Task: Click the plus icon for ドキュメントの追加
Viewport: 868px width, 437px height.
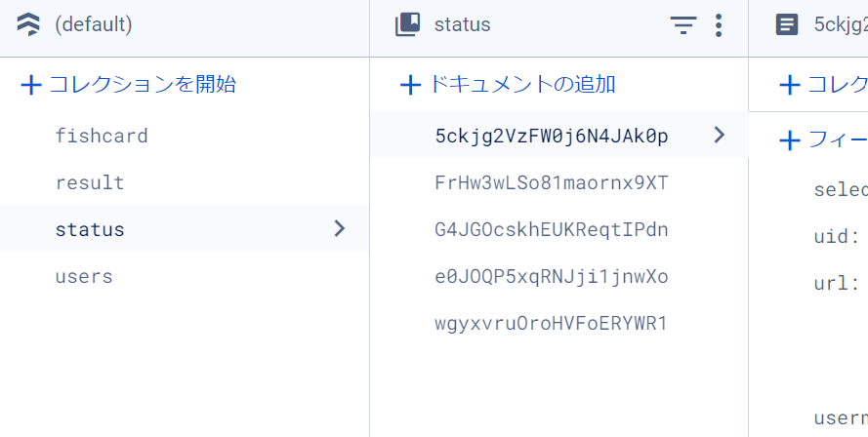Action: 410,85
